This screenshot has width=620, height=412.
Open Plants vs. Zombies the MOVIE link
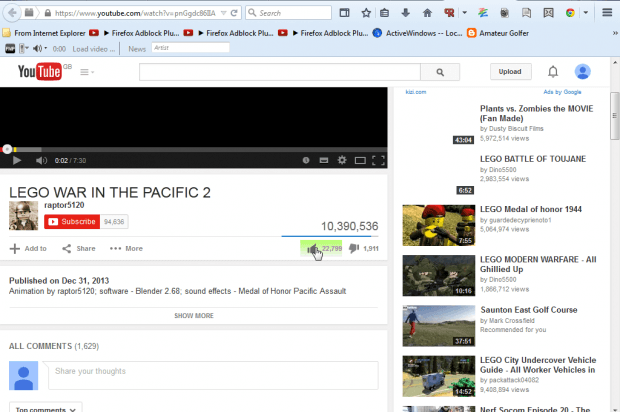tap(537, 113)
